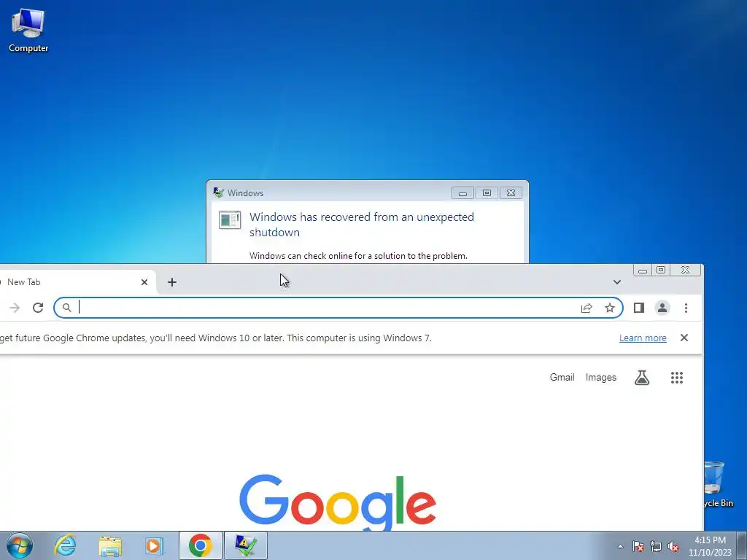
Task: Click the Windows dialog title bar icon
Action: coord(219,192)
